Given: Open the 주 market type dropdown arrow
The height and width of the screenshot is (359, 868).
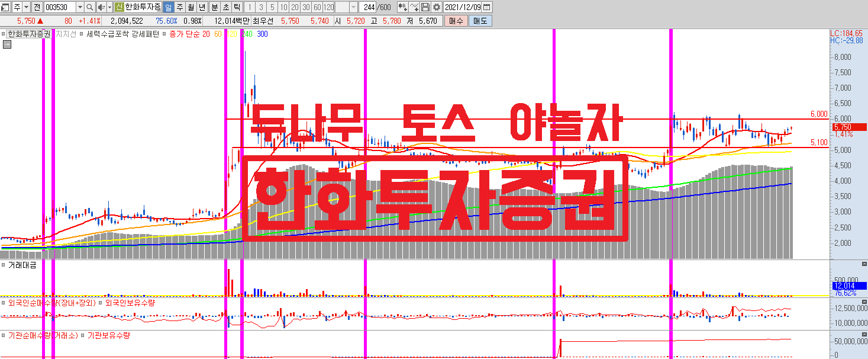Looking at the screenshot, I should coord(26,7).
